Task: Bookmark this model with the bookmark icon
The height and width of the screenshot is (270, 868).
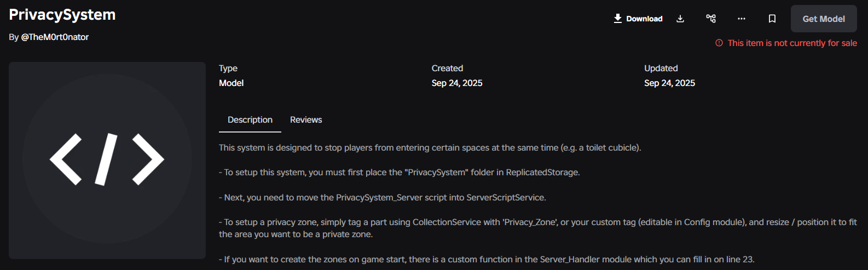Action: coord(772,19)
